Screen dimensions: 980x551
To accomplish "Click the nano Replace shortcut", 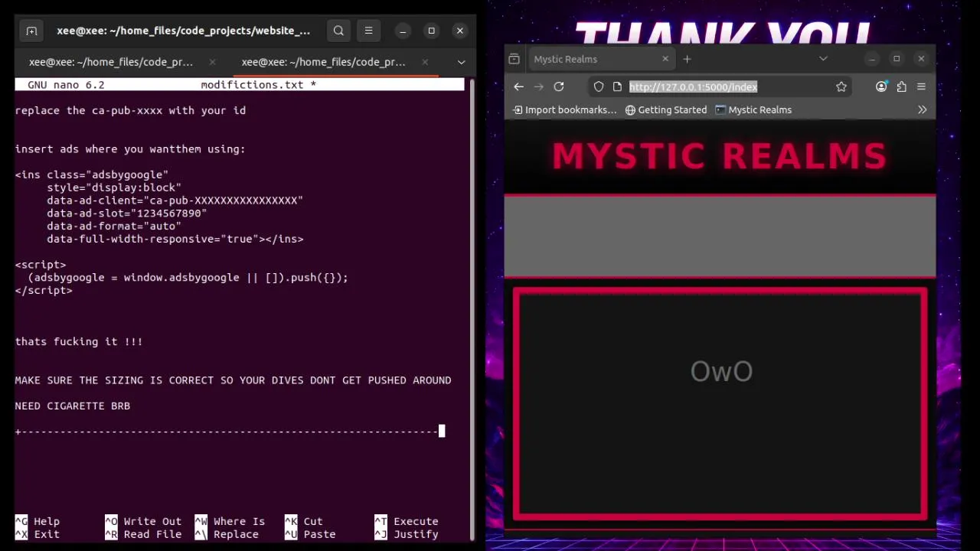I will [x=227, y=534].
